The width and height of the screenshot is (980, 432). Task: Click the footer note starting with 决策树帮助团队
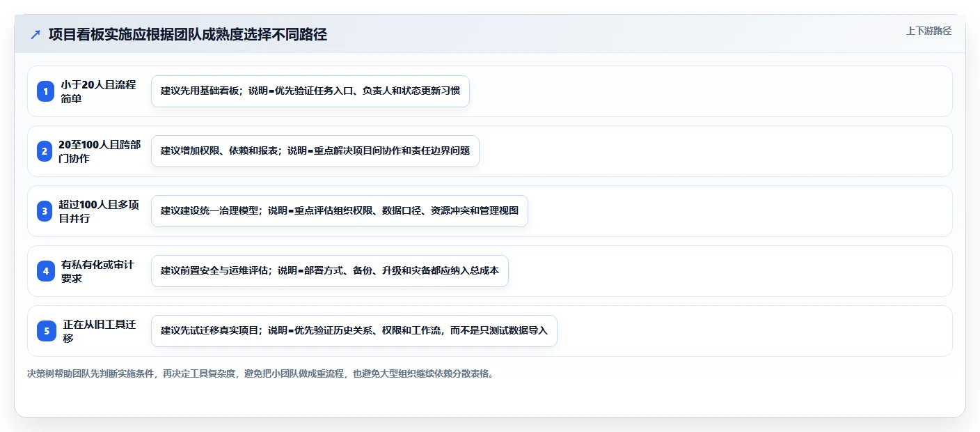click(261, 373)
